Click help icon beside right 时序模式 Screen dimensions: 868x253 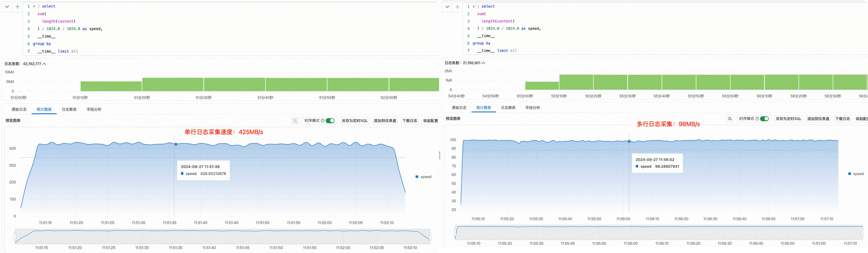point(757,119)
